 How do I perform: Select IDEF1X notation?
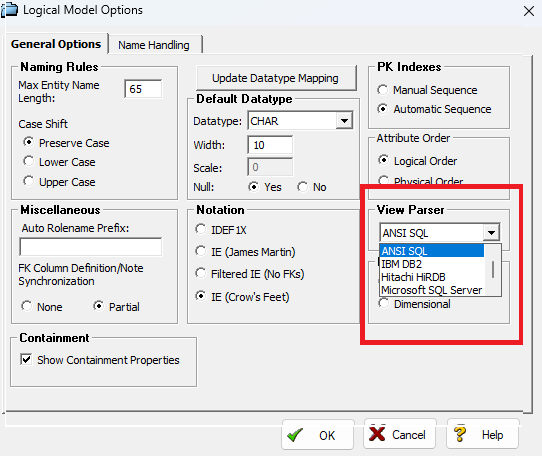200,229
